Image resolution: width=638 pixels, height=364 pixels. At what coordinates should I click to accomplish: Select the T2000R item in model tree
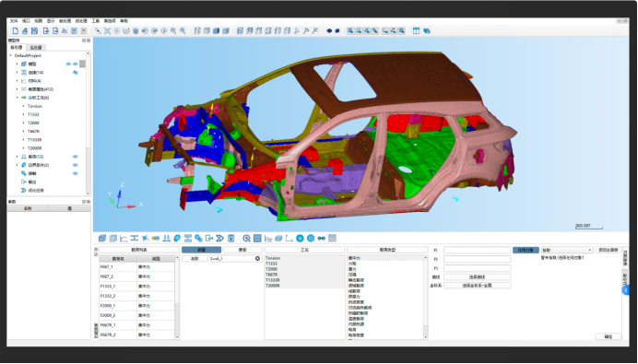(35, 148)
